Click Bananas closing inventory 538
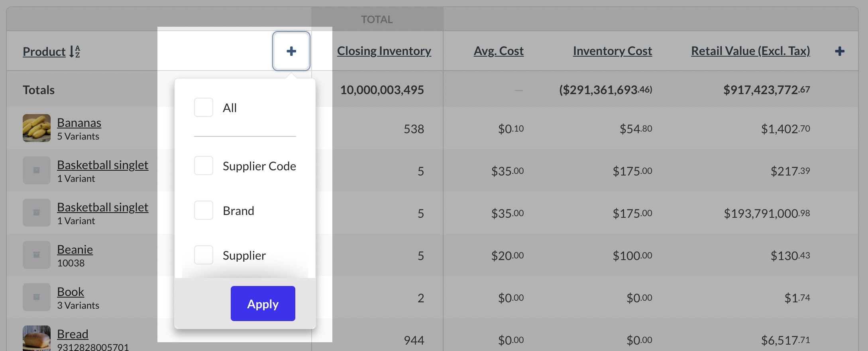This screenshot has width=868, height=351. tap(414, 129)
